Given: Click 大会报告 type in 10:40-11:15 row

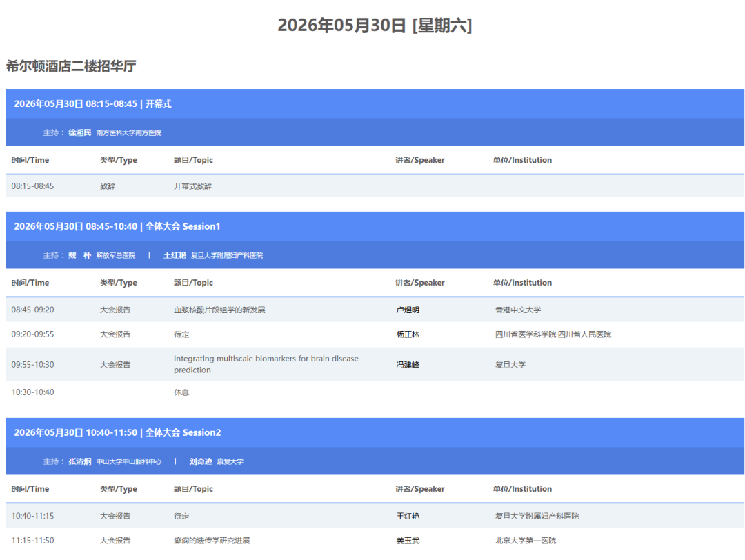Looking at the screenshot, I should click(115, 516).
